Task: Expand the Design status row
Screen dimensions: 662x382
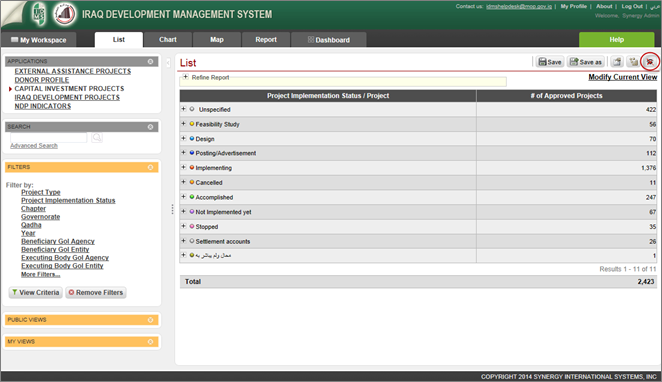Action: coord(183,138)
